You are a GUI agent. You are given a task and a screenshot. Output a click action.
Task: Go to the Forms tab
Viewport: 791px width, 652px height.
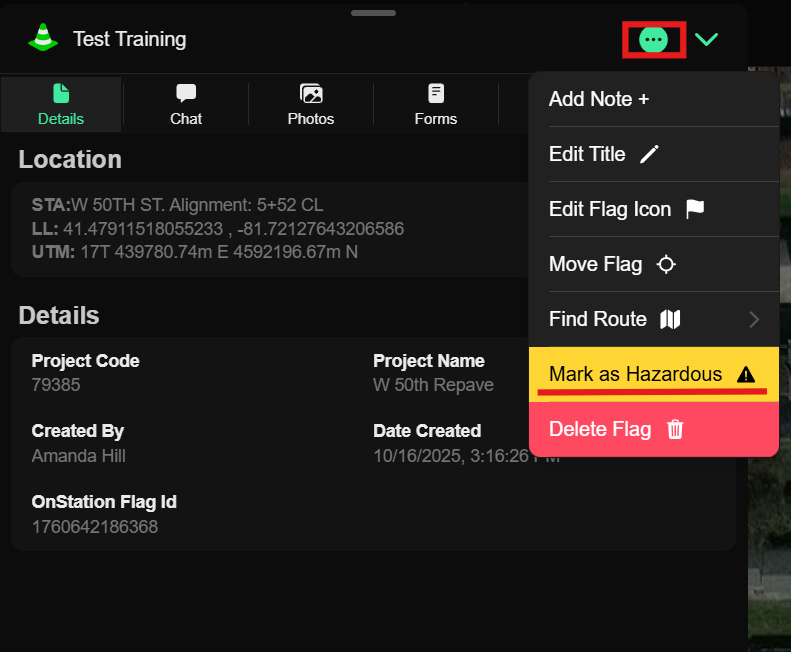436,105
